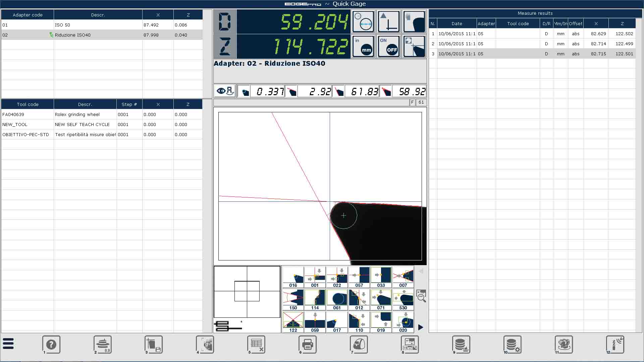Click the crosshair overview thumbnail

pyautogui.click(x=247, y=291)
